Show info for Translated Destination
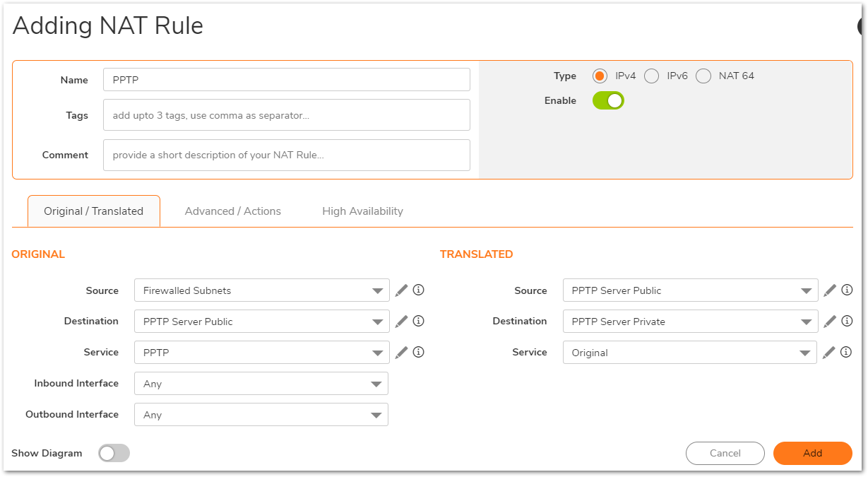This screenshot has height=477, width=868. point(847,322)
